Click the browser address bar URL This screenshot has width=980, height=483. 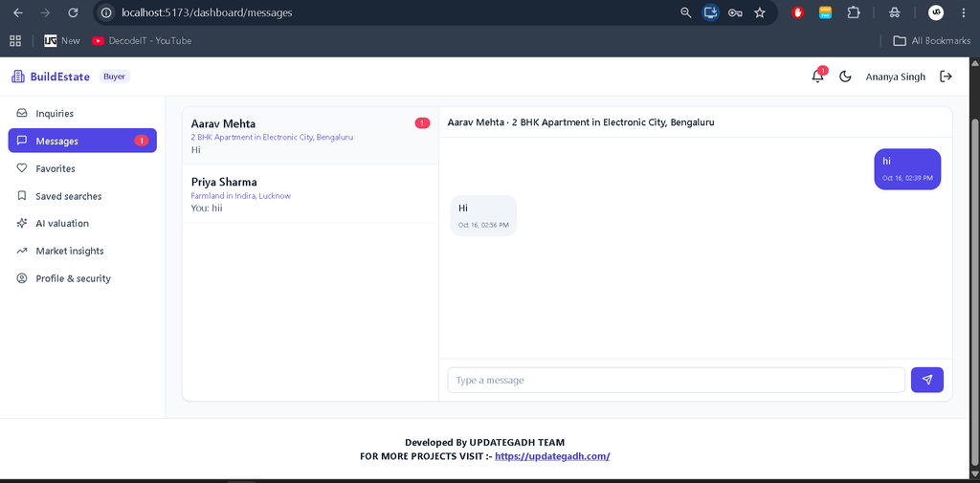click(x=207, y=12)
